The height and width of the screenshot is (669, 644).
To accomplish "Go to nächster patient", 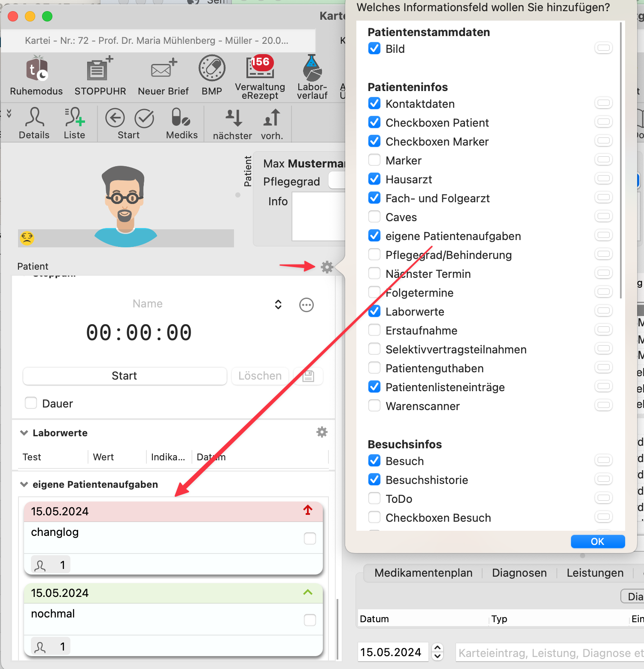I will click(232, 124).
